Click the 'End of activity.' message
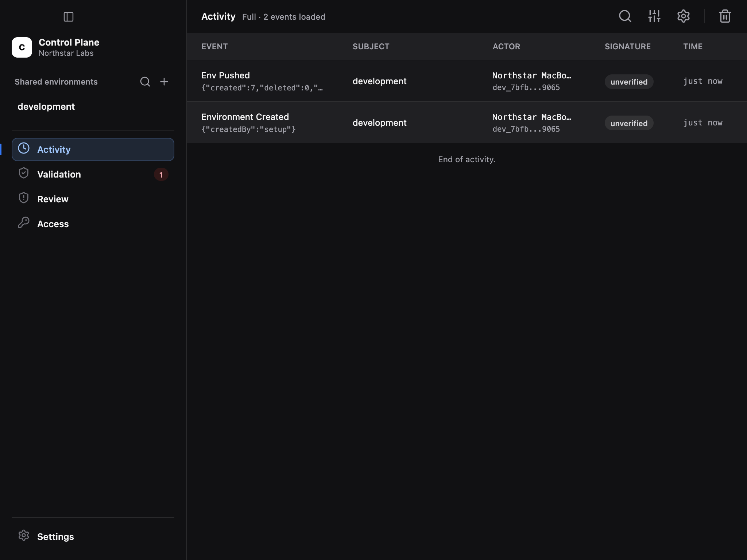Screen dimensions: 747x560 click(467, 159)
